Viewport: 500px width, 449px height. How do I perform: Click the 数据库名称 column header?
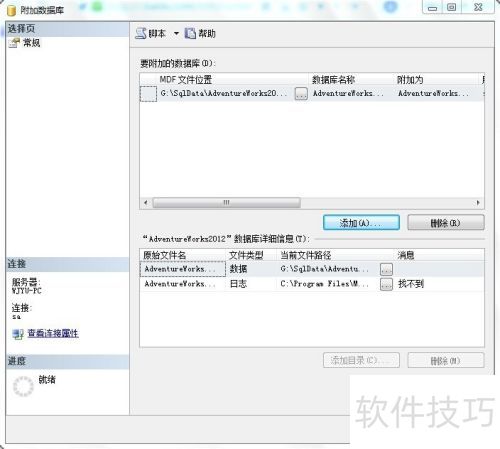(x=333, y=80)
